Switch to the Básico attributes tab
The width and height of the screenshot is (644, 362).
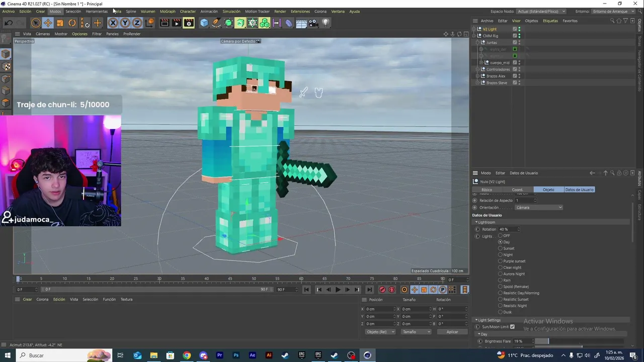tap(487, 190)
